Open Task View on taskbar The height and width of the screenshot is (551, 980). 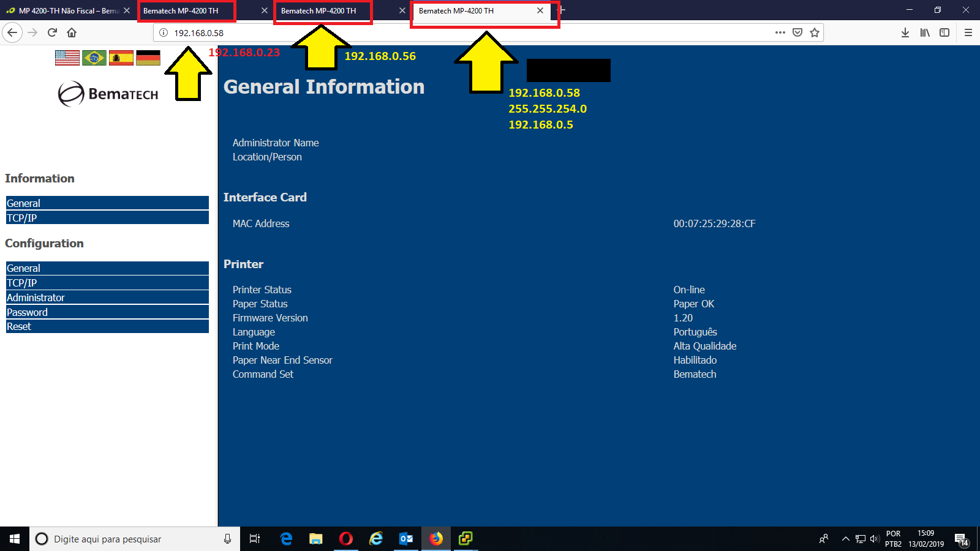tap(255, 539)
